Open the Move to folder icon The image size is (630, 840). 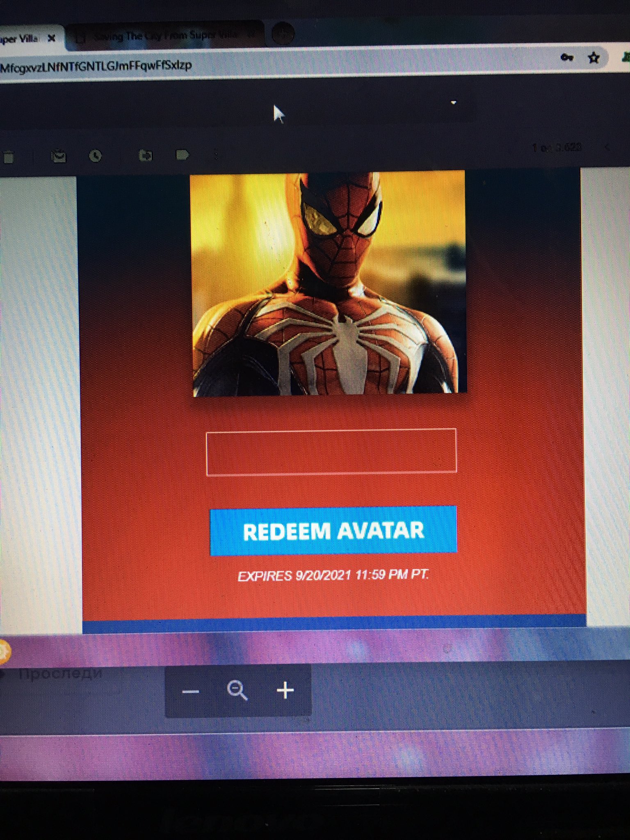146,155
